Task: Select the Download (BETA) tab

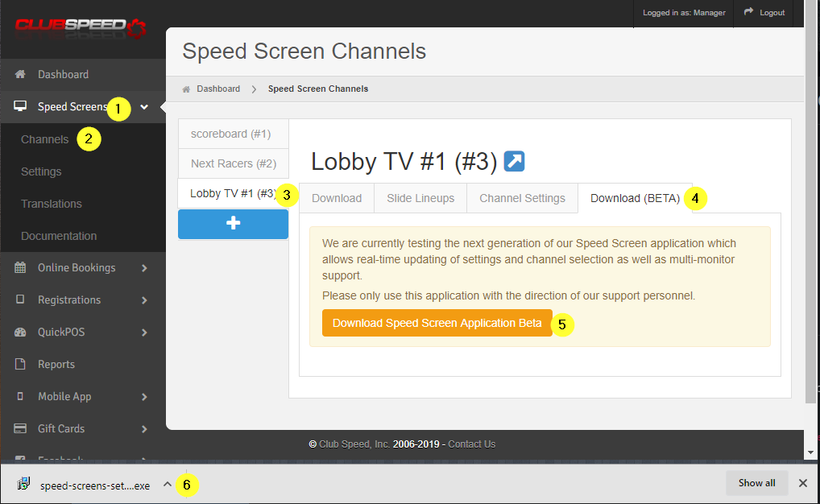Action: tap(635, 198)
